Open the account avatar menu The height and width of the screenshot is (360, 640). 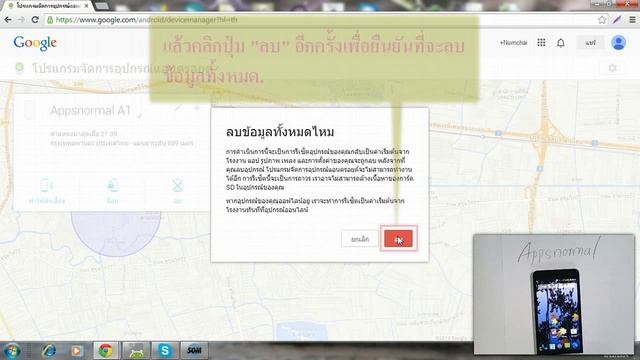point(618,42)
